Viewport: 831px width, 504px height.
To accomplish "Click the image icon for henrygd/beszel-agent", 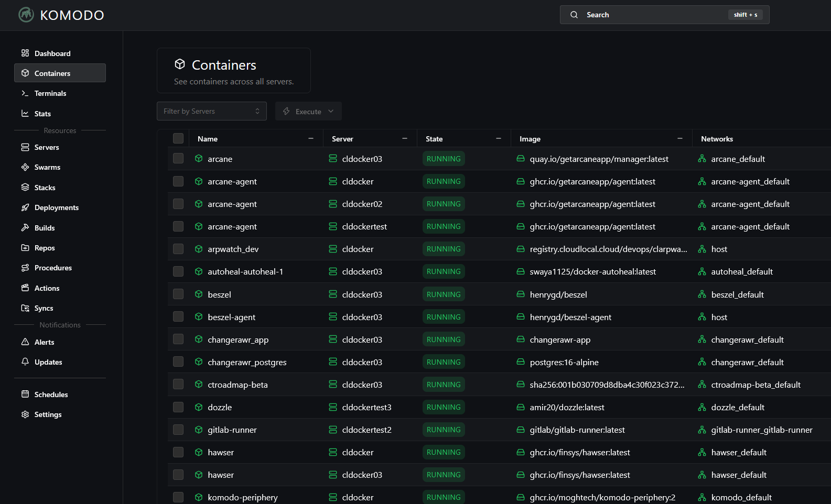I will (x=521, y=317).
